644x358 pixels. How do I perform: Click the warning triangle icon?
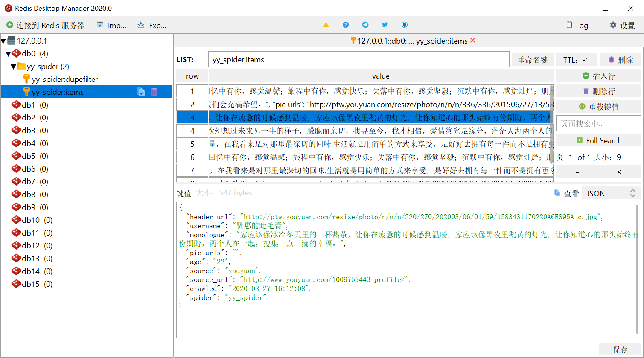click(x=326, y=25)
